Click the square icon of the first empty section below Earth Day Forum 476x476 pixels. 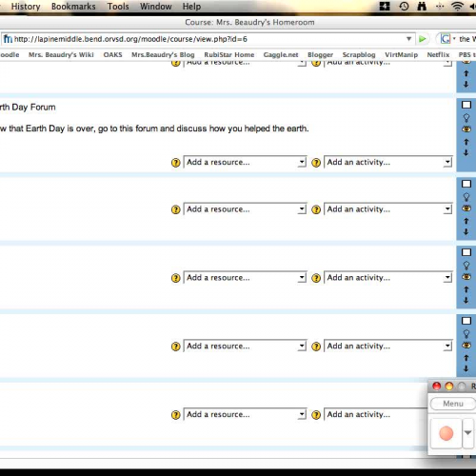pyautogui.click(x=466, y=184)
